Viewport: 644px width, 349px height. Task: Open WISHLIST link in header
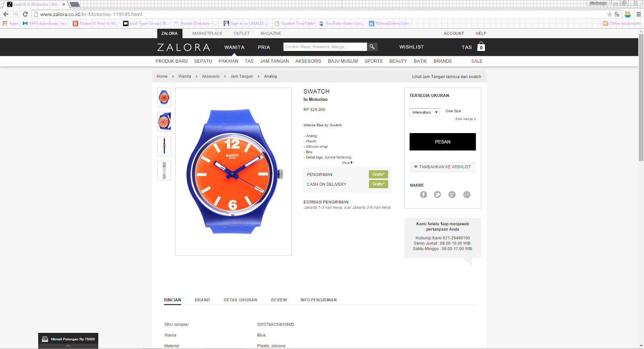[411, 47]
